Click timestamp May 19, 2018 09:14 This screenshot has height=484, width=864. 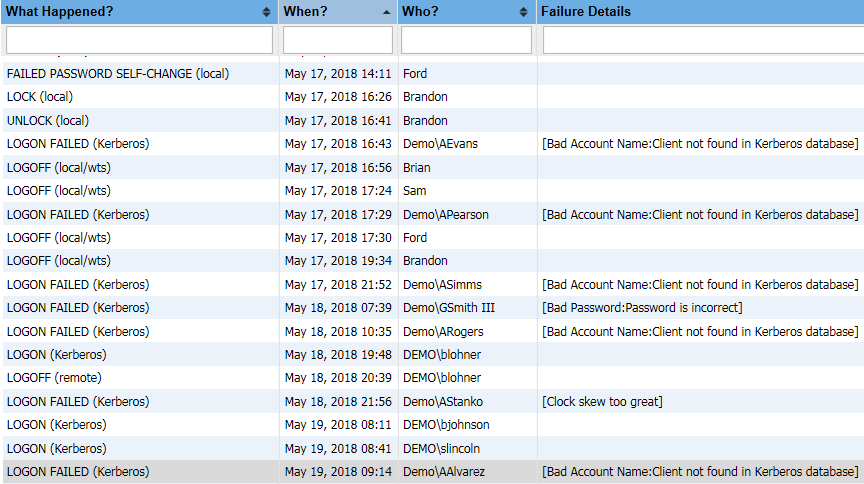(338, 471)
